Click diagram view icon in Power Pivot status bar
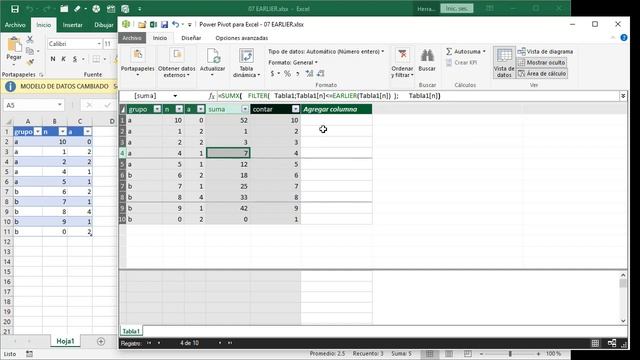This screenshot has width=640, height=360. (x=612, y=343)
